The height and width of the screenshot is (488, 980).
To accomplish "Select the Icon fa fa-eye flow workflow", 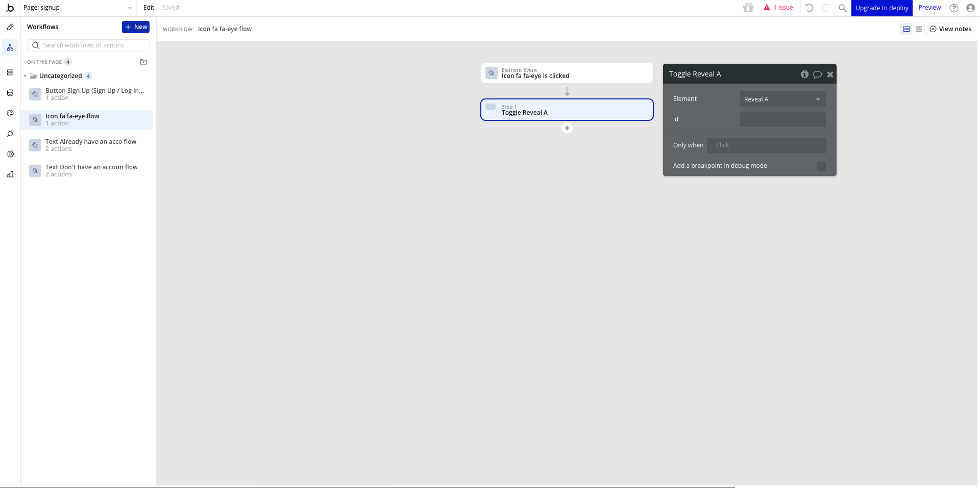I will click(x=87, y=120).
